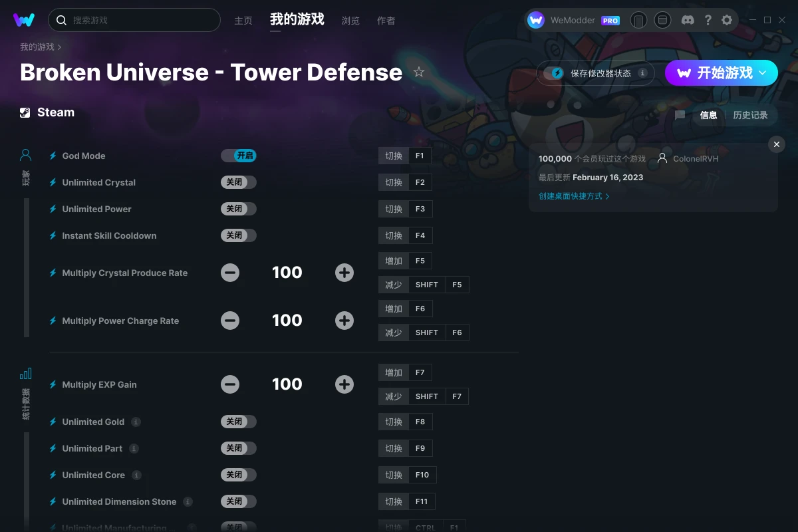Enable Unlimited Gold toggle

[239, 422]
